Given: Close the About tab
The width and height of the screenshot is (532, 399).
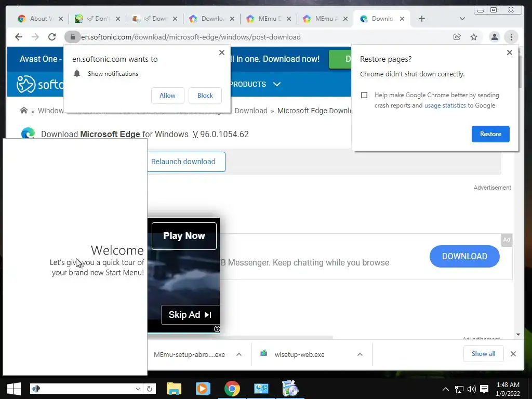Looking at the screenshot, I should coord(61,19).
